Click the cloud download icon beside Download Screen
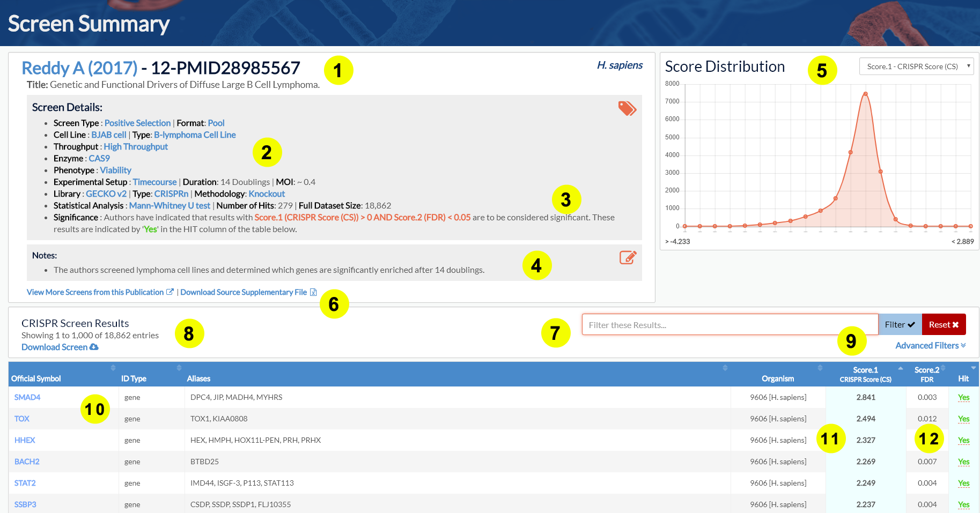Image resolution: width=980 pixels, height=513 pixels. (x=94, y=347)
